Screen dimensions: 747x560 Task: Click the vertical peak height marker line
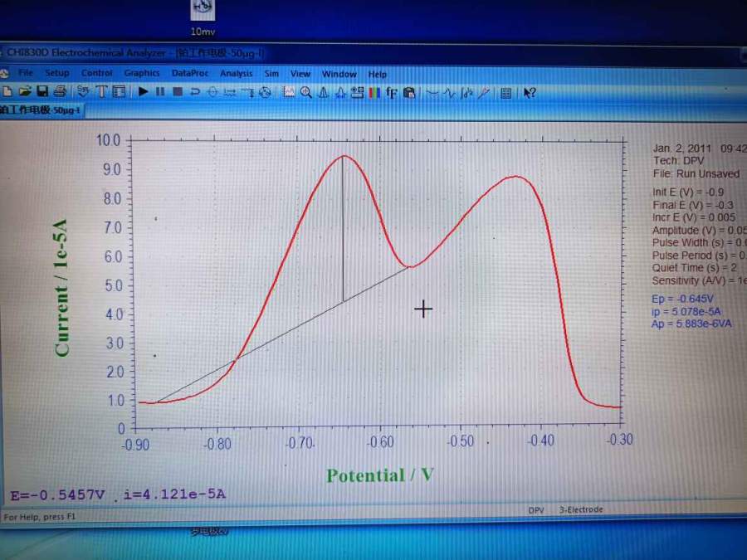[343, 230]
